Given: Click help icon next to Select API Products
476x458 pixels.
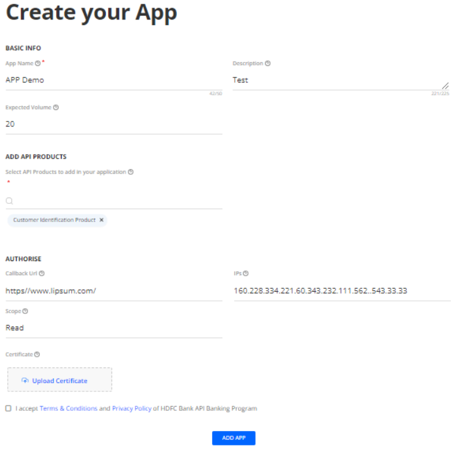Looking at the screenshot, I should (130, 172).
